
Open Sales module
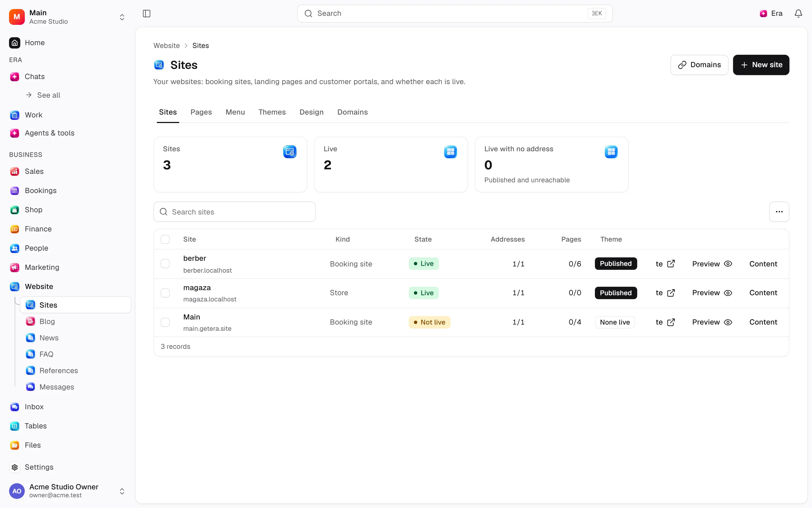coord(34,171)
